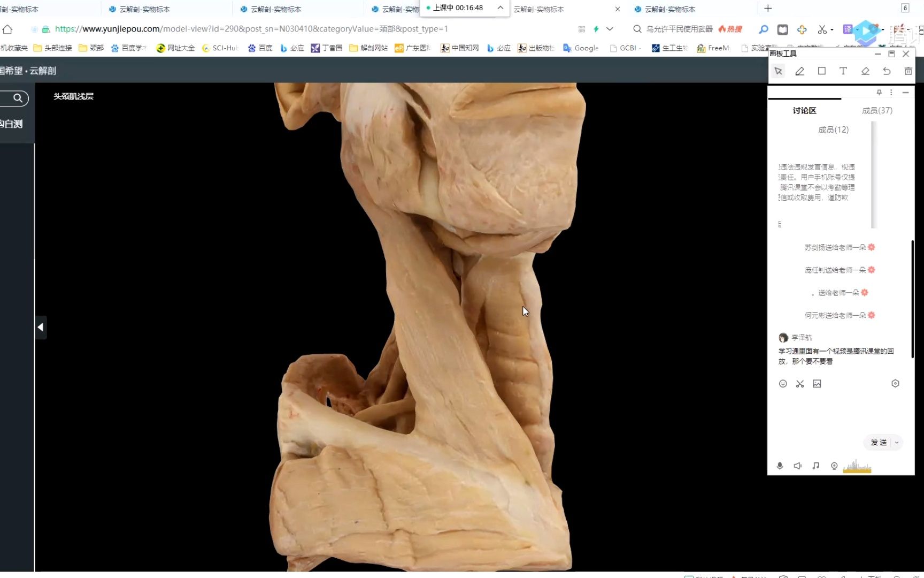Click the 希望·云解剖 site logo

pos(28,71)
